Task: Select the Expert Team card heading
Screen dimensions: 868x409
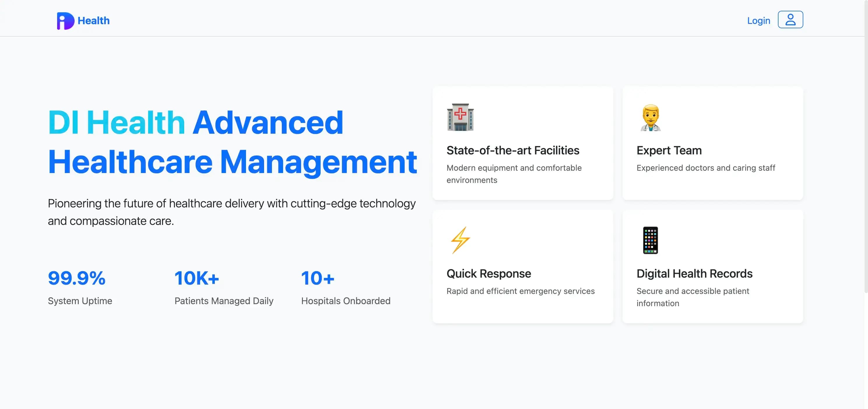Action: pyautogui.click(x=669, y=150)
